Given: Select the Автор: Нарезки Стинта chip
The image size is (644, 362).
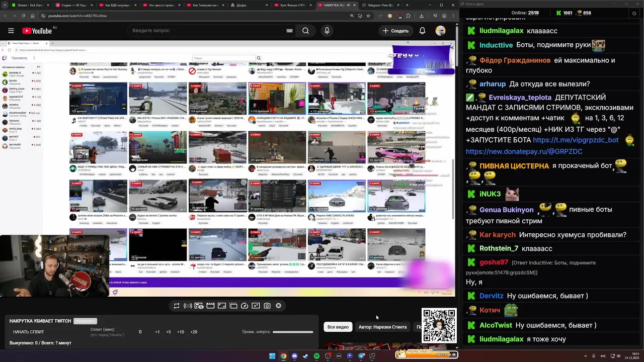Looking at the screenshot, I should 382,327.
